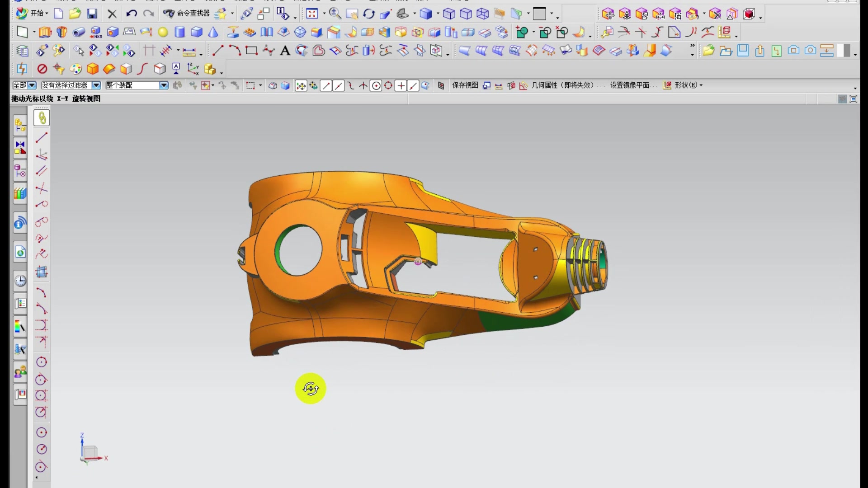Select the Rectangle curve tool
868x488 pixels.
[251, 50]
